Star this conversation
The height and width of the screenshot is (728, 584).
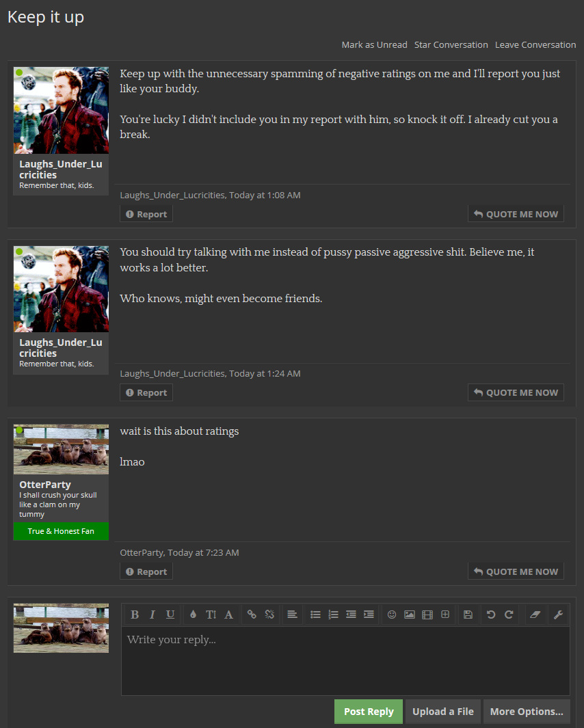[451, 45]
